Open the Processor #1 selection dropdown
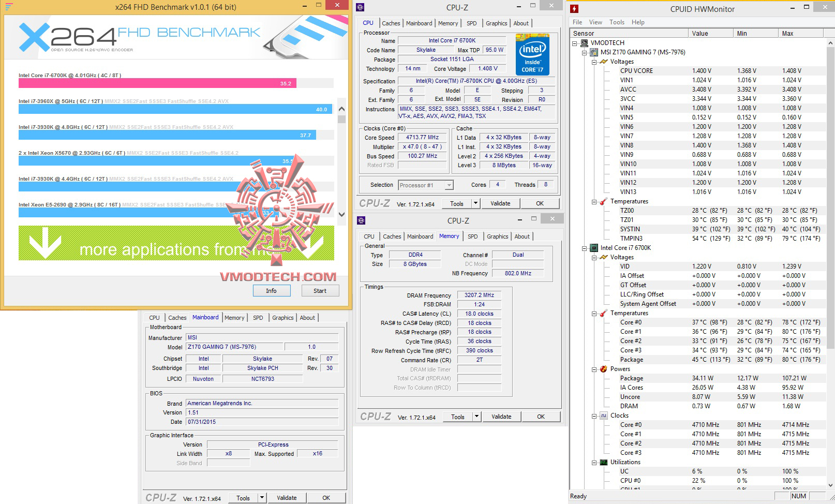This screenshot has height=504, width=835. [449, 185]
